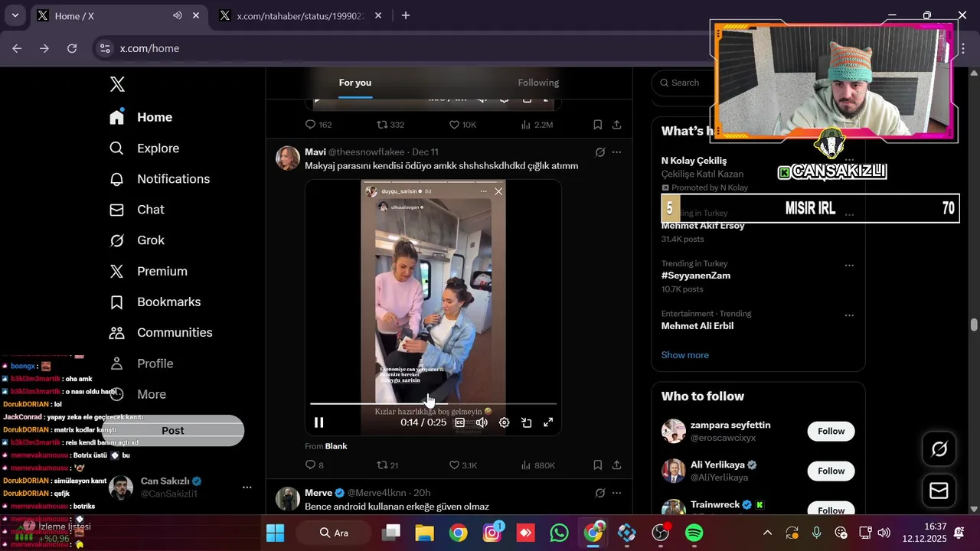
Task: Click the X logo in the sidebar
Action: click(117, 84)
